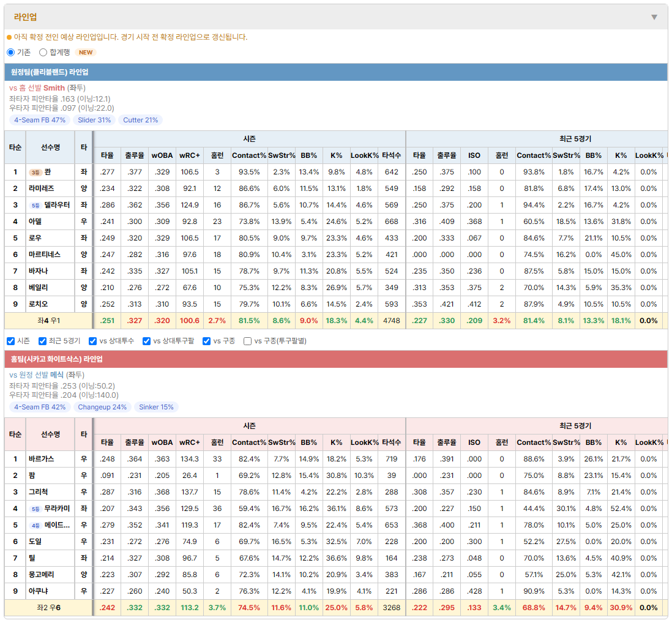Click the 5등 badge next to 델라우터

(x=35, y=205)
